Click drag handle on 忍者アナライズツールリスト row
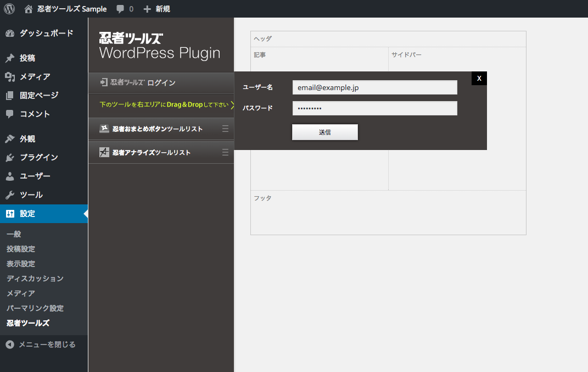588x372 pixels. (225, 152)
